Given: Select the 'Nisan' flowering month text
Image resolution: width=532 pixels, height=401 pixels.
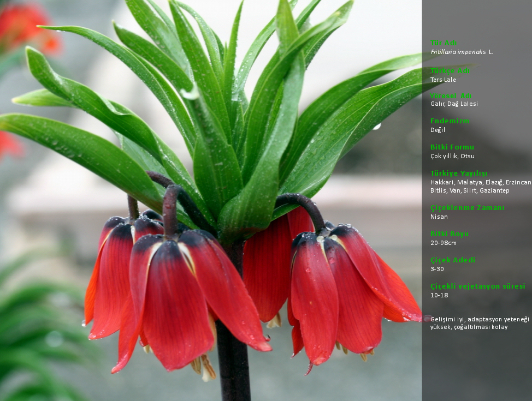Looking at the screenshot, I should pos(439,217).
